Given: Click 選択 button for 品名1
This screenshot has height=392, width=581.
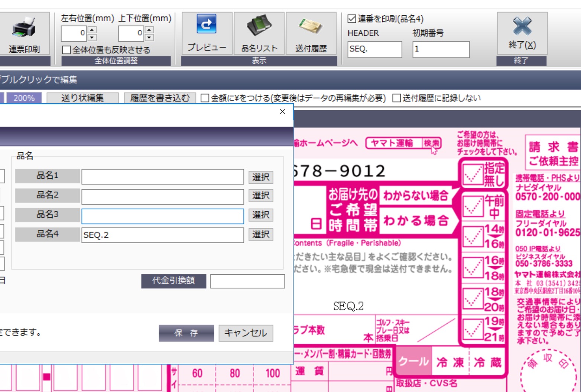Looking at the screenshot, I should tap(261, 177).
